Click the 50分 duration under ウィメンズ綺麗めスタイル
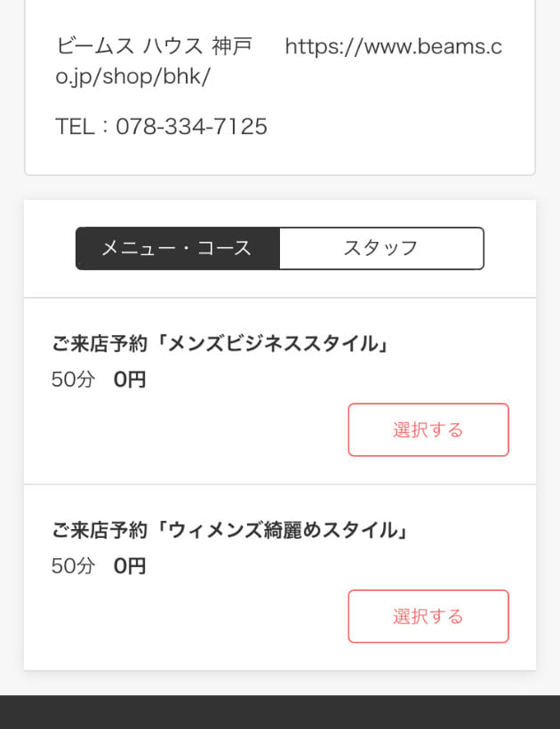 pyautogui.click(x=73, y=566)
